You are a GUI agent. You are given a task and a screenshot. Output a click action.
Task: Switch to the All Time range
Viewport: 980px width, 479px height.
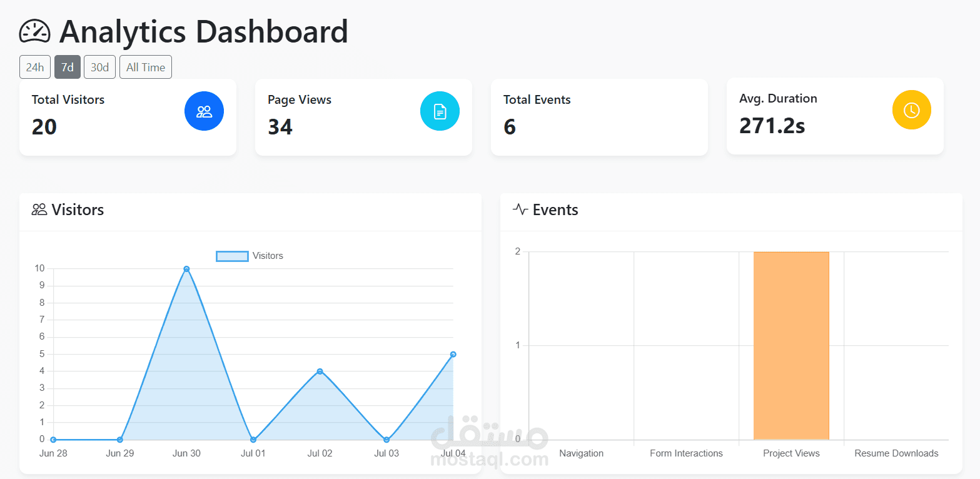146,68
